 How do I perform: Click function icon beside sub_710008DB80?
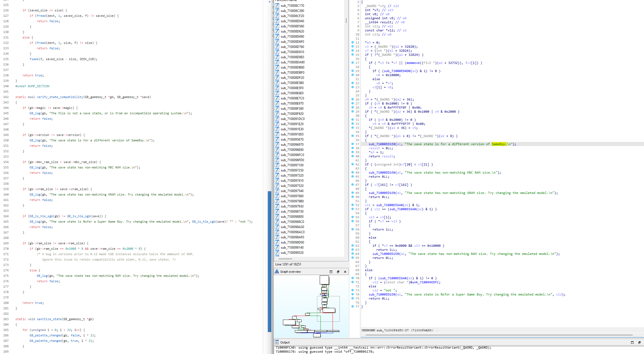[x=277, y=67]
